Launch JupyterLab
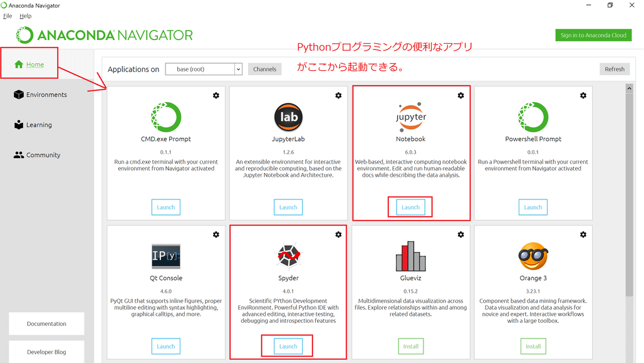Image resolution: width=644 pixels, height=363 pixels. pos(288,207)
